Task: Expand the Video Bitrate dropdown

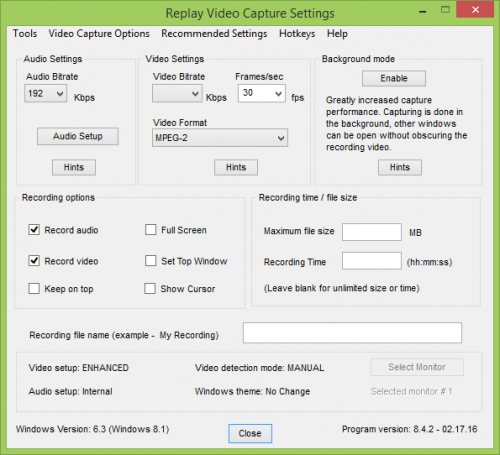Action: [177, 93]
